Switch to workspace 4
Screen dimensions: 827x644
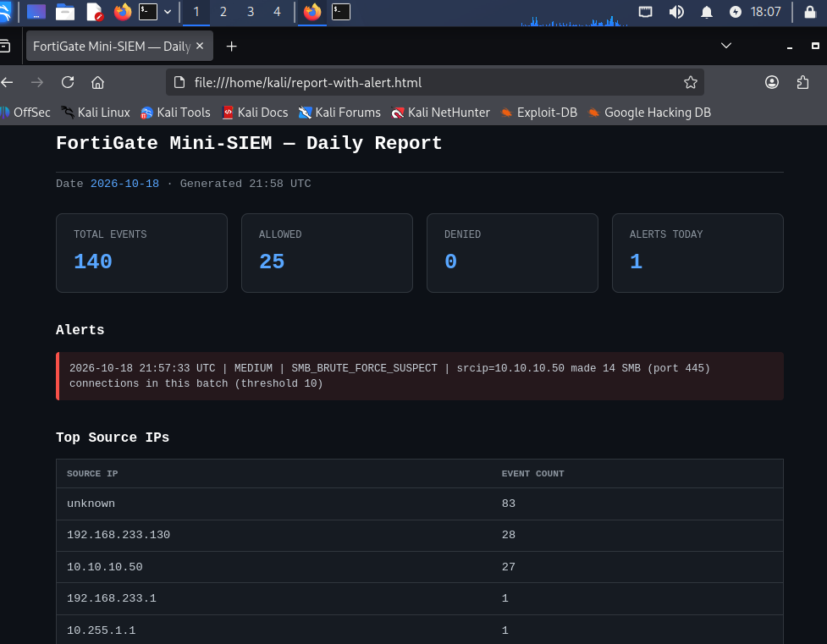(x=277, y=12)
